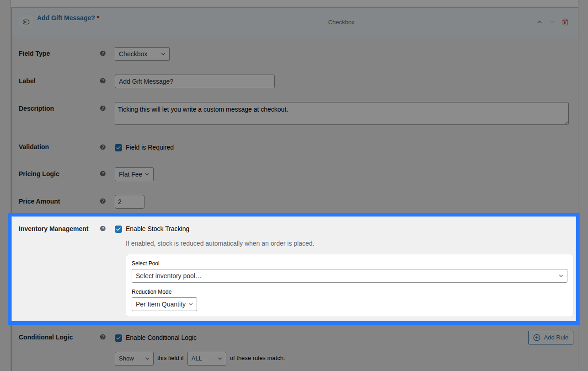Click the 'Reduction Mode' label text
Image resolution: width=588 pixels, height=371 pixels.
[151, 292]
